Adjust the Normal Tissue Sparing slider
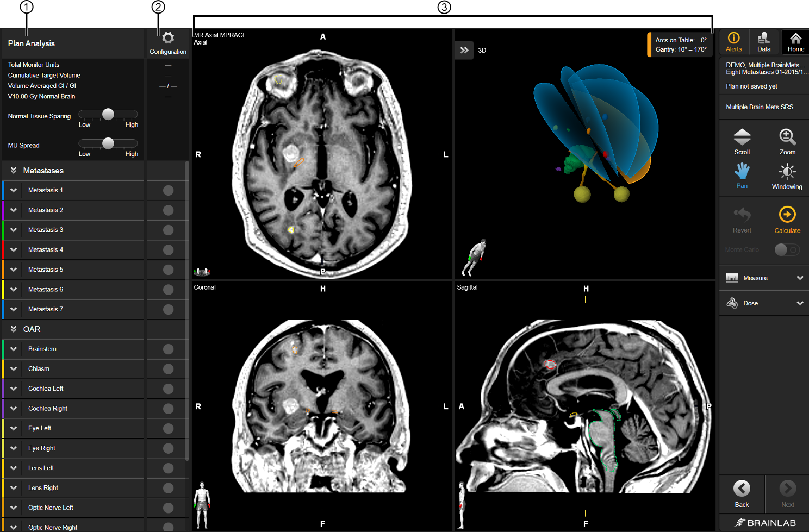This screenshot has width=809, height=532. (x=108, y=114)
